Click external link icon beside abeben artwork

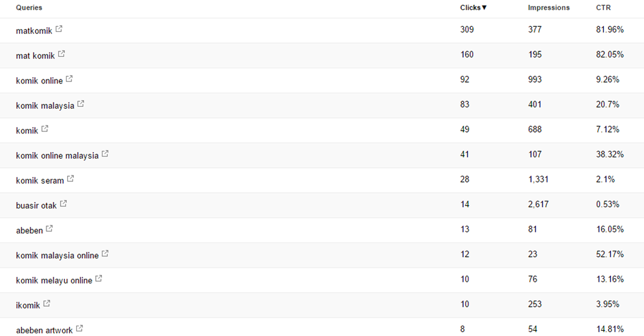tap(79, 328)
